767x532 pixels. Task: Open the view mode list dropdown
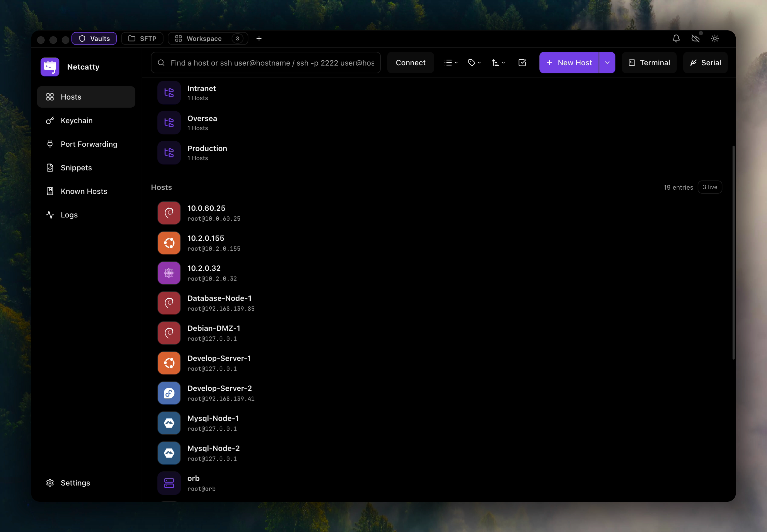coord(451,63)
